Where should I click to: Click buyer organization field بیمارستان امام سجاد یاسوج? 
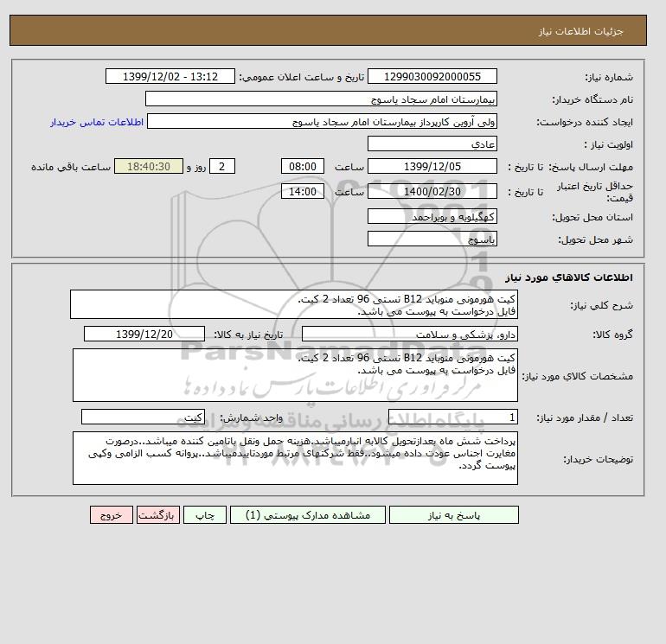tap(321, 99)
